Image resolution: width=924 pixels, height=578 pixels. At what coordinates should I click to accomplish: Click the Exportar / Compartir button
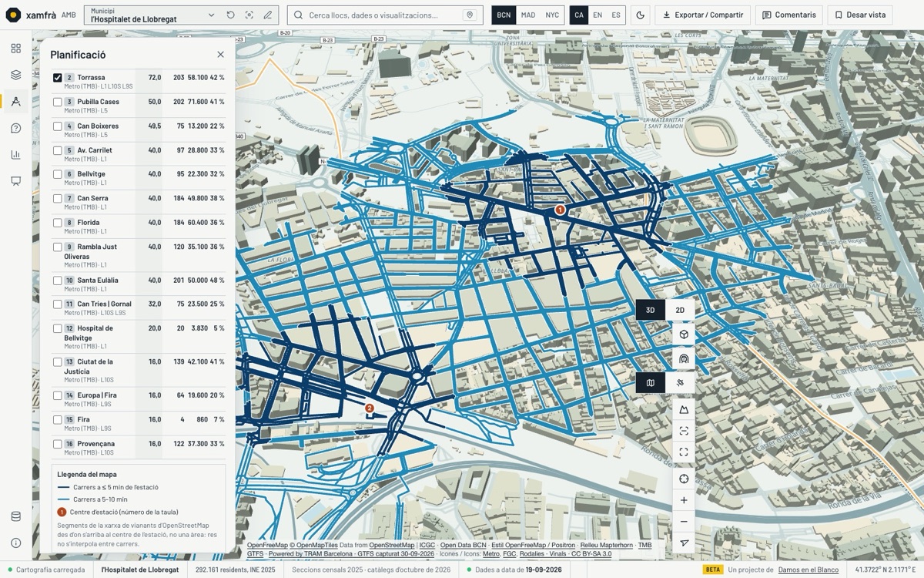(x=702, y=15)
